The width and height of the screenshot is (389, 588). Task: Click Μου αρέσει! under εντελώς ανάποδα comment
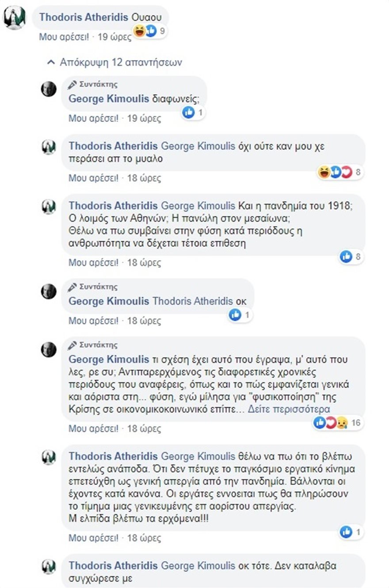[93, 538]
